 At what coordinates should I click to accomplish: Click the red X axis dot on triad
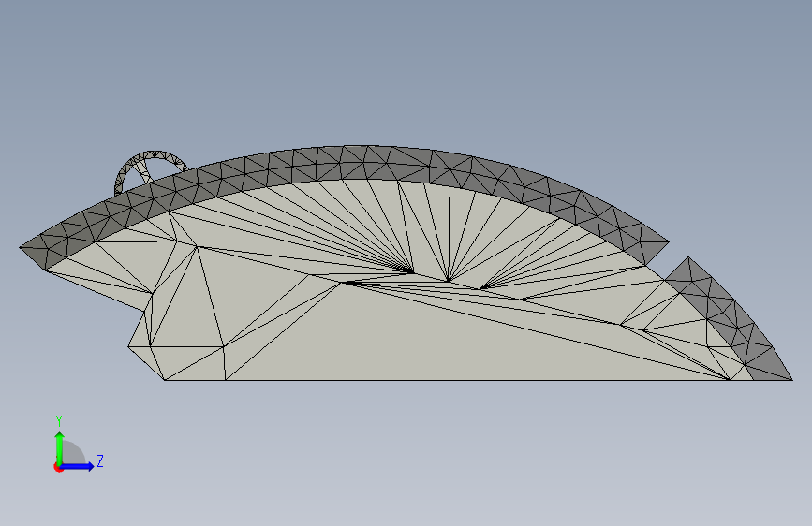tap(58, 467)
